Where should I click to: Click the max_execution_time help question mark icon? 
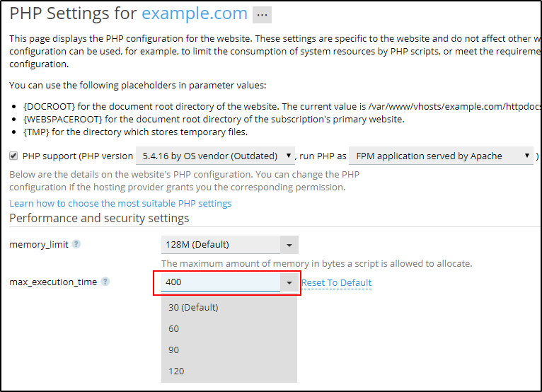click(105, 282)
